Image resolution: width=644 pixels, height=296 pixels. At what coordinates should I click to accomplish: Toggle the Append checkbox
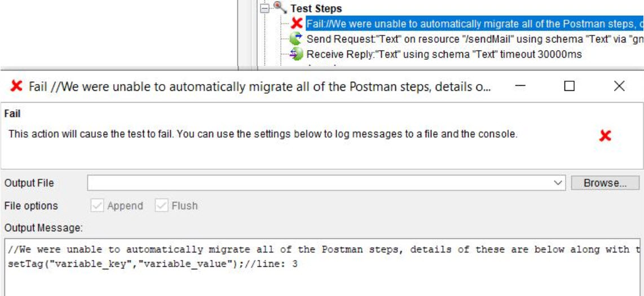(98, 206)
